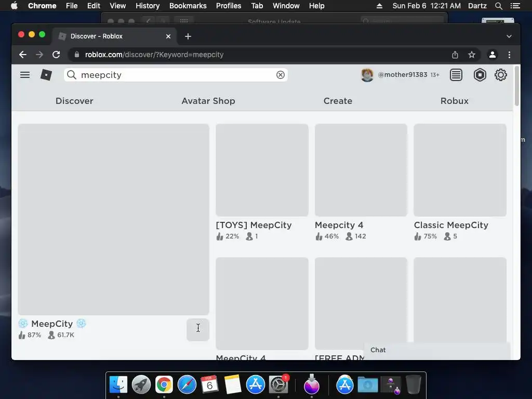
Task: Go to the Discover tab
Action: click(74, 101)
